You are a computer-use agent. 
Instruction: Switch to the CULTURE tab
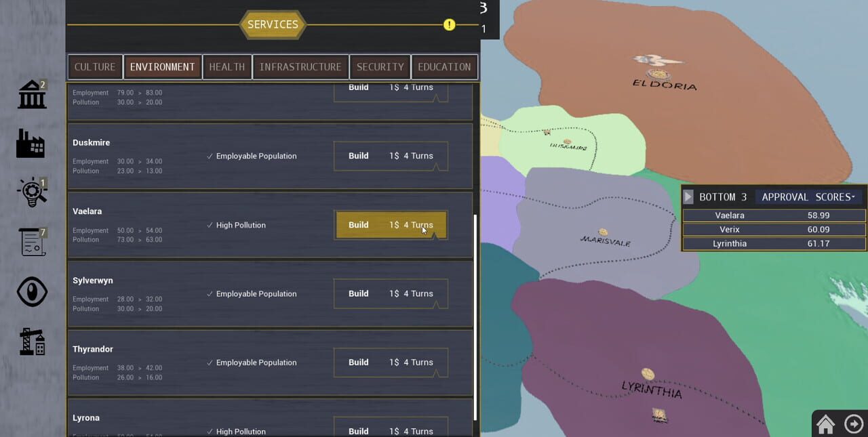pos(94,66)
